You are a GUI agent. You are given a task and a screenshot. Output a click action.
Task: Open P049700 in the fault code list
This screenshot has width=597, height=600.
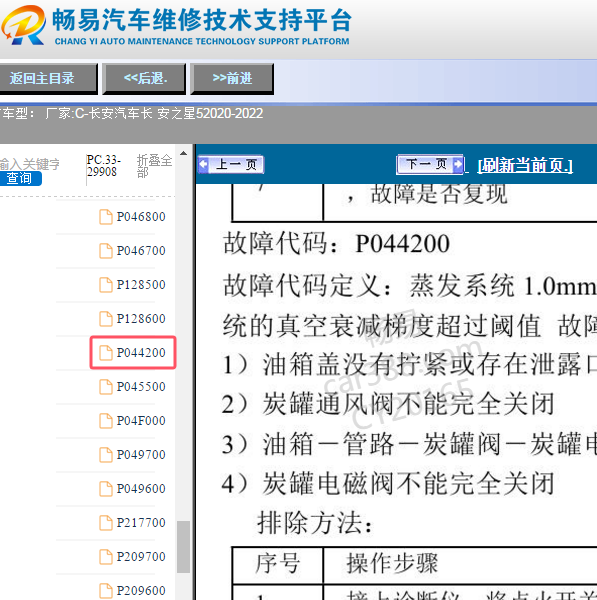[141, 455]
